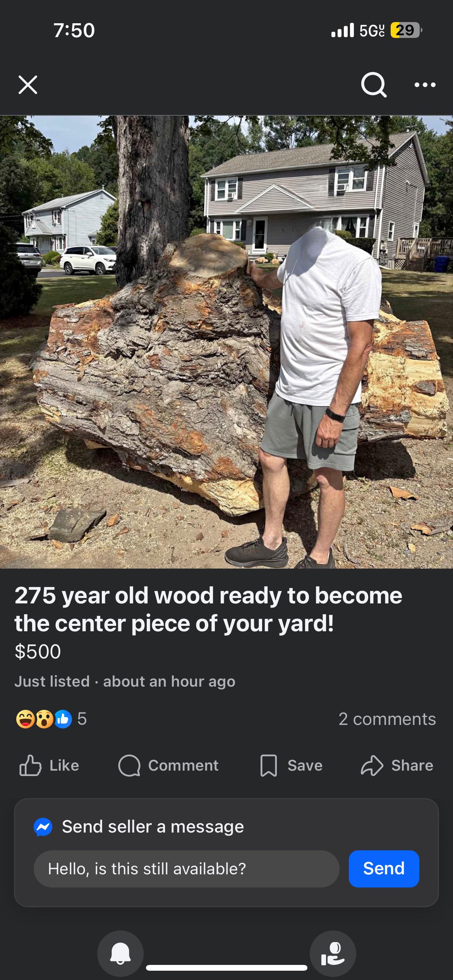This screenshot has width=453, height=980.
Task: Open the 2 comments link
Action: 387,719
